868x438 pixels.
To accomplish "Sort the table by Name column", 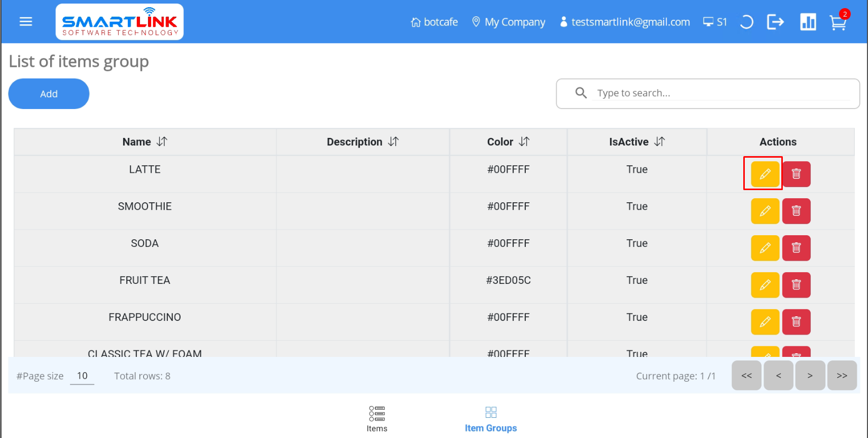I will click(x=162, y=142).
